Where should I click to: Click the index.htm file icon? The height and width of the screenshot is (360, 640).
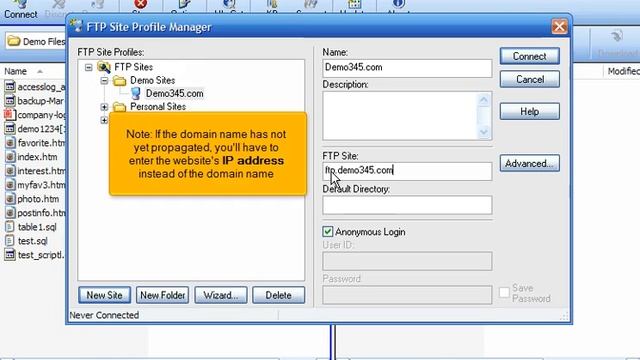[10, 157]
